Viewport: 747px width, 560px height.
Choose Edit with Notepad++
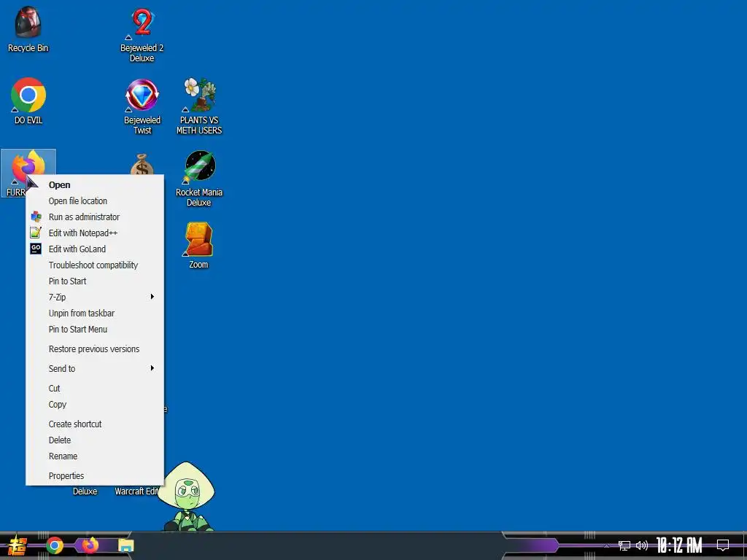point(94,233)
